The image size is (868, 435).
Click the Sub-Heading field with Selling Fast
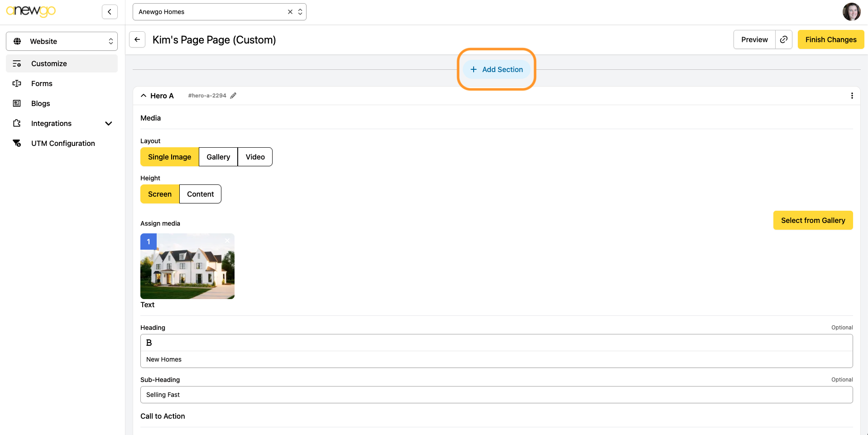click(x=497, y=395)
